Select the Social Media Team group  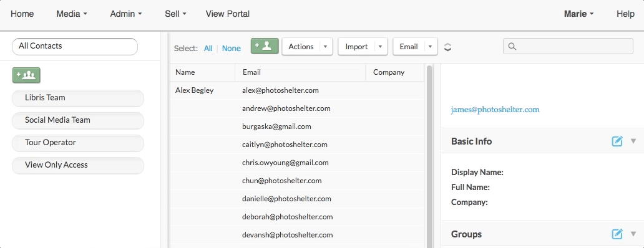pos(78,120)
